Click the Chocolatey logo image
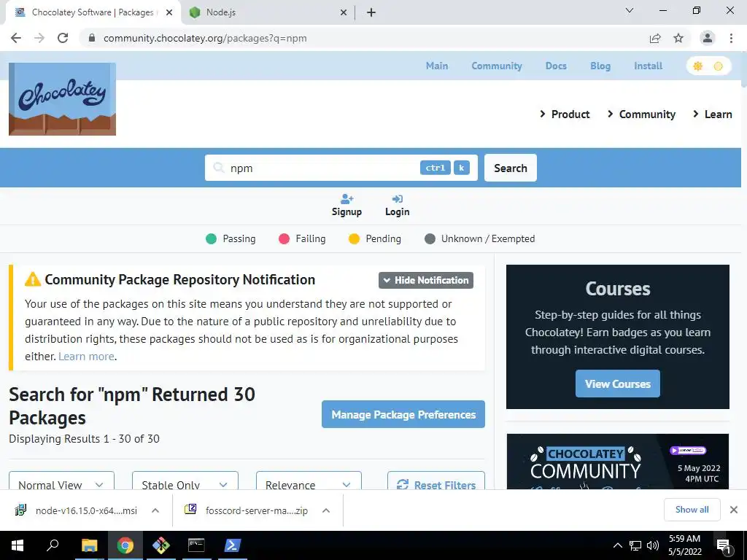 [x=63, y=99]
